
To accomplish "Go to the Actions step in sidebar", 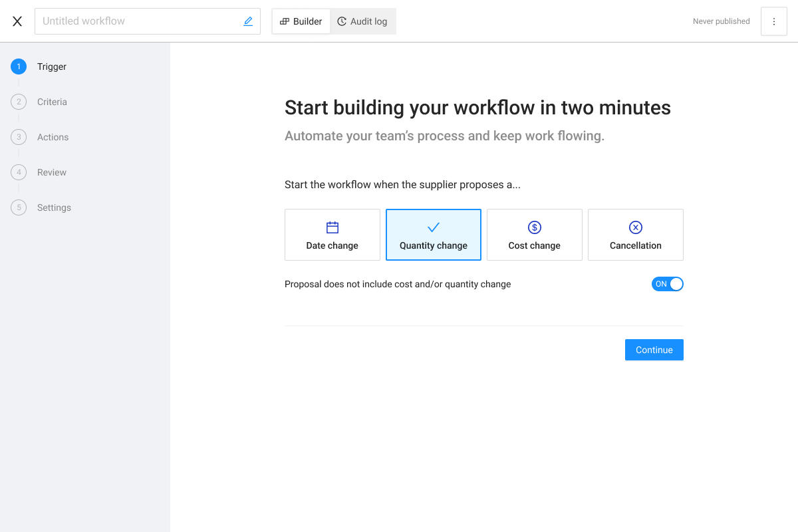I will [53, 137].
